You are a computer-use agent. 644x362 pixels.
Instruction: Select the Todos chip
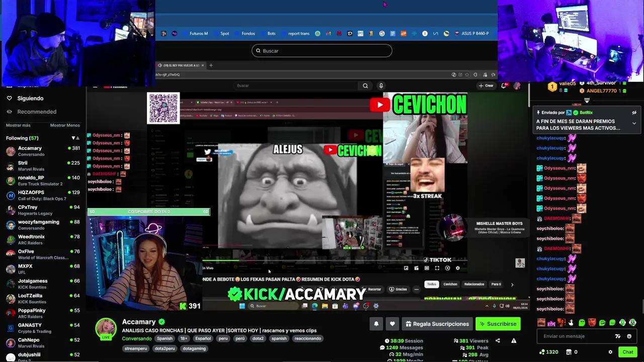432,284
